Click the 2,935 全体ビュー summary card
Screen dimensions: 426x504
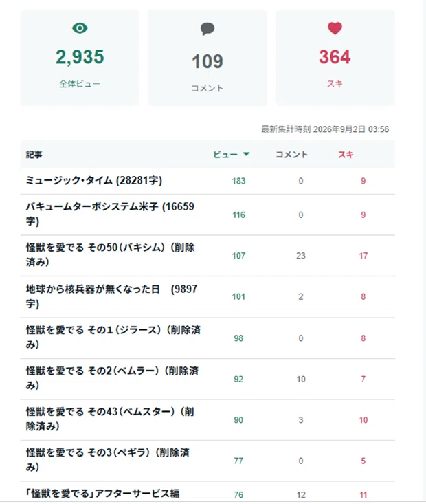(x=80, y=58)
